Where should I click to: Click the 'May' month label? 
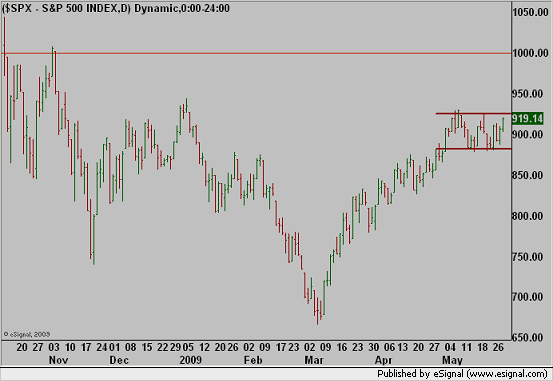452,360
